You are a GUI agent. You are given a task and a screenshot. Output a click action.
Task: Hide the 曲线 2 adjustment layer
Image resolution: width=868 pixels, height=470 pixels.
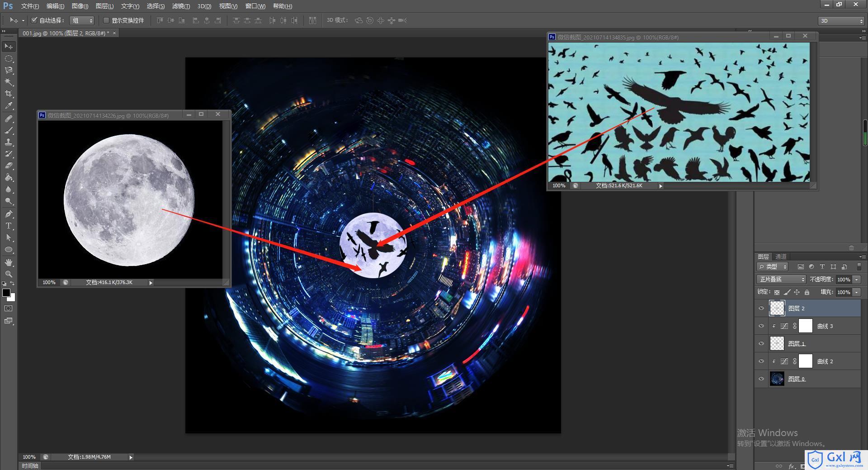[x=761, y=361]
